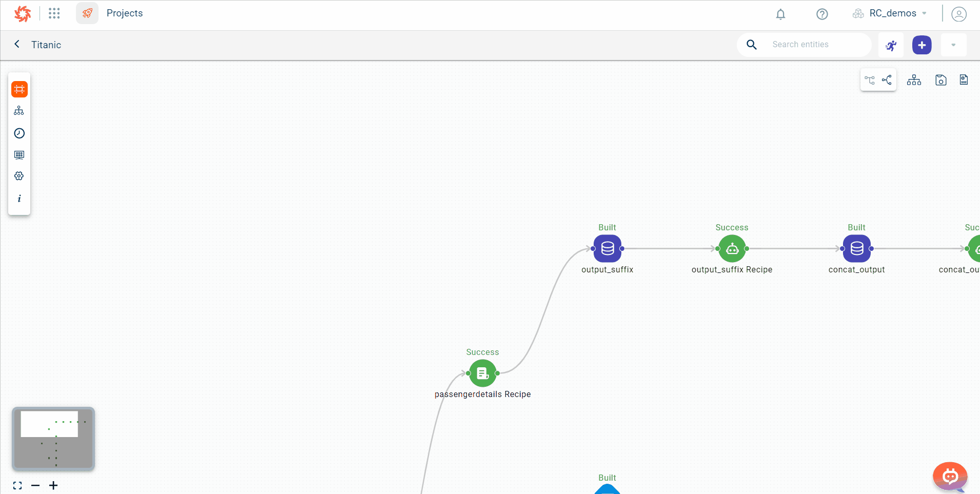The image size is (980, 494).
Task: Select the canvas view icon in sidebar
Action: (19, 89)
